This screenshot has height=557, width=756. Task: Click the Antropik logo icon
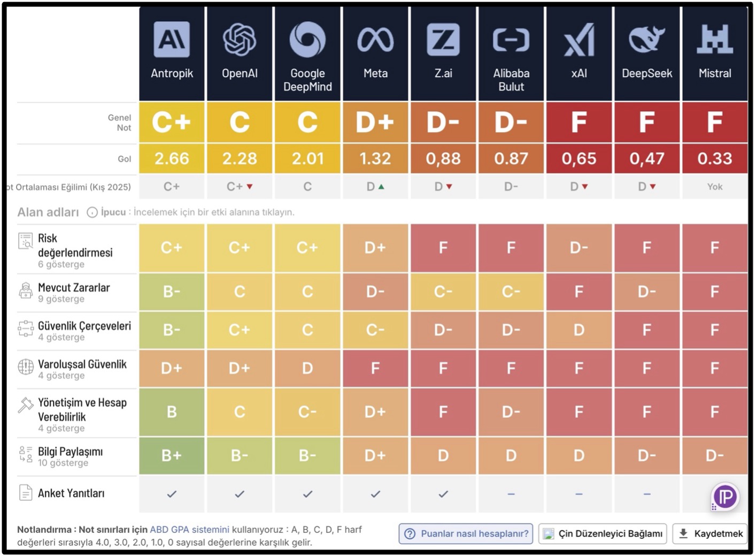pyautogui.click(x=172, y=40)
